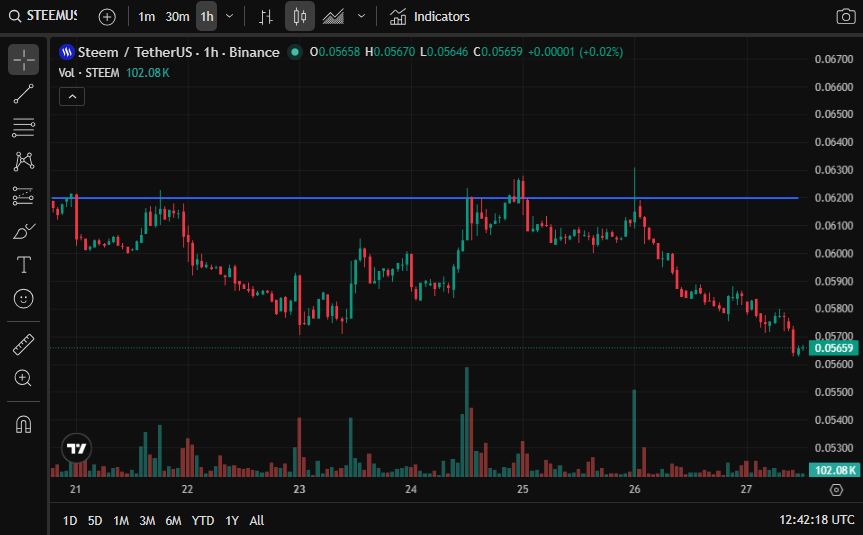863x535 pixels.
Task: Select the long position forecasting tool
Action: tap(24, 196)
